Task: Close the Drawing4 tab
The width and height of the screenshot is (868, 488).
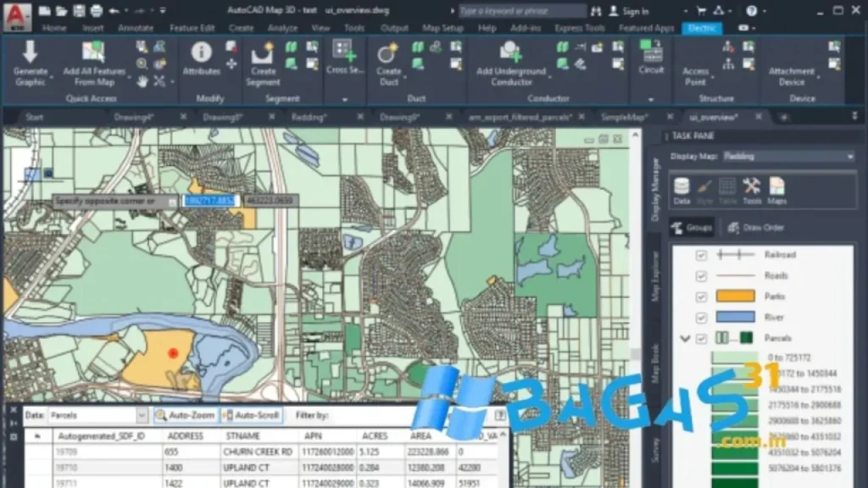Action: [x=183, y=117]
